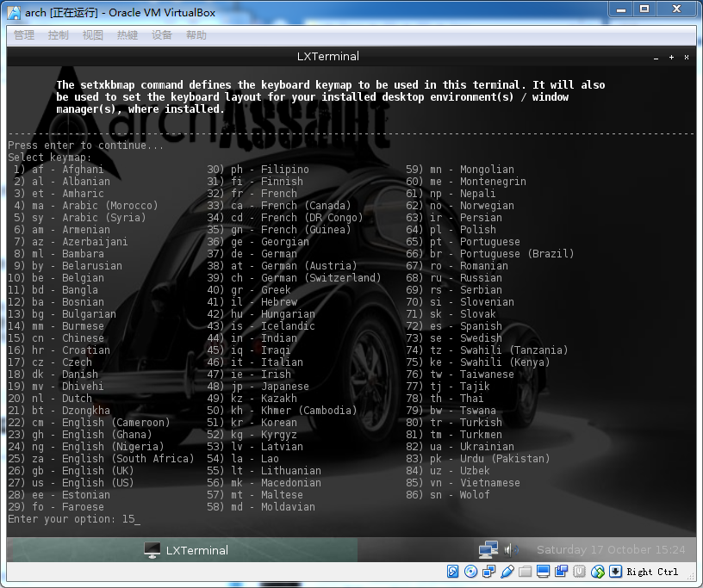The width and height of the screenshot is (703, 588).
Task: Click keymap row '27) us - English (US)'
Action: tap(71, 483)
